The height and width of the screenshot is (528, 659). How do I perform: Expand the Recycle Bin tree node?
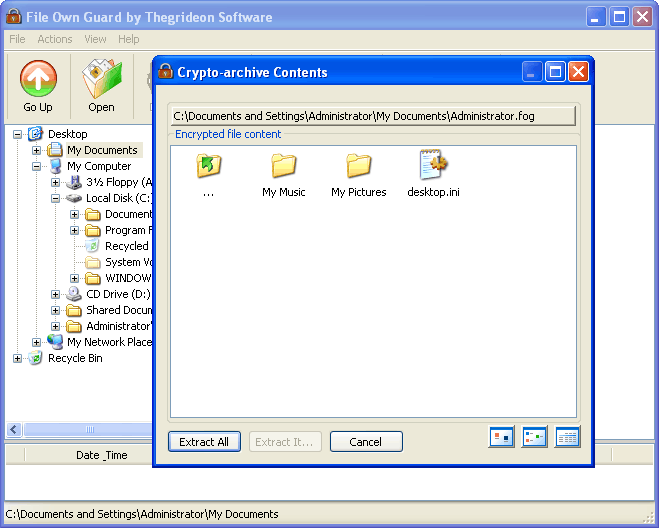(x=17, y=358)
